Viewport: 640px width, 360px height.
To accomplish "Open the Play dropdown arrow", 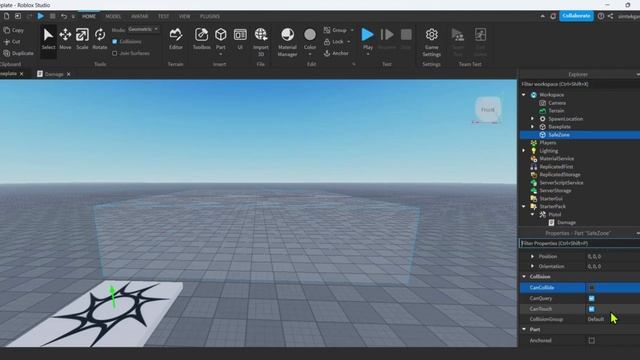I will point(367,54).
